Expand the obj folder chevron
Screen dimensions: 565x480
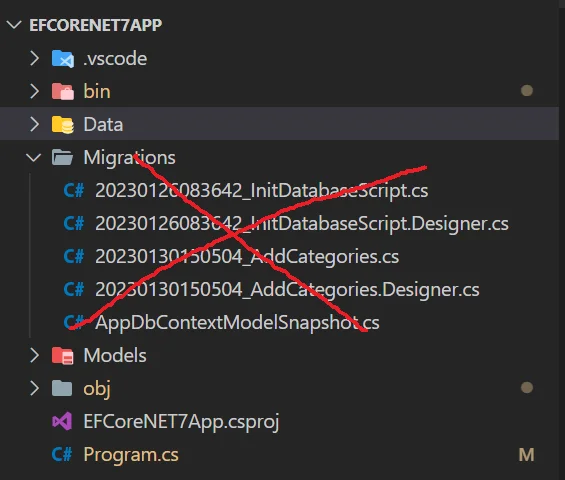pyautogui.click(x=34, y=388)
